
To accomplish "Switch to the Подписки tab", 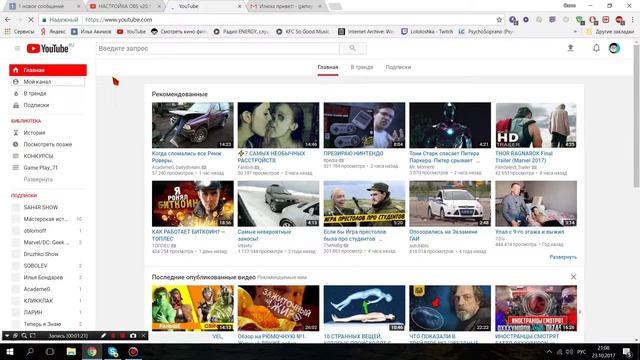I will point(398,67).
